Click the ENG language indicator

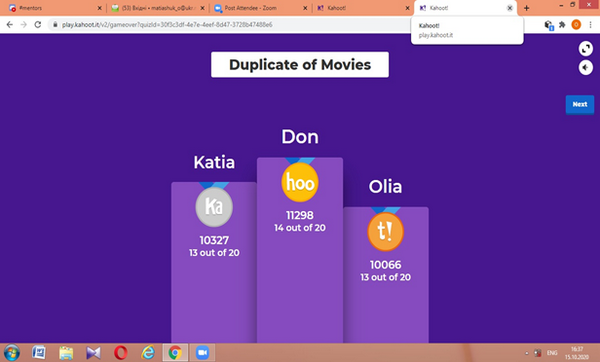(x=552, y=353)
